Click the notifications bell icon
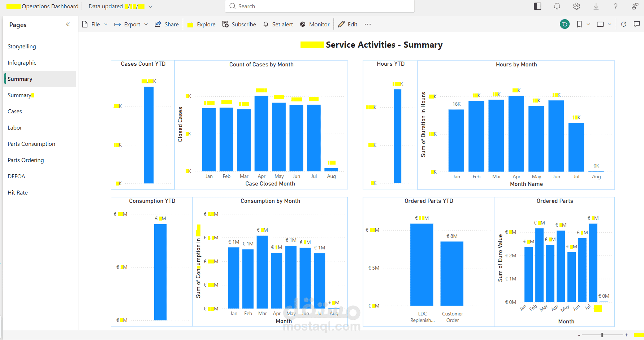 pos(557,6)
